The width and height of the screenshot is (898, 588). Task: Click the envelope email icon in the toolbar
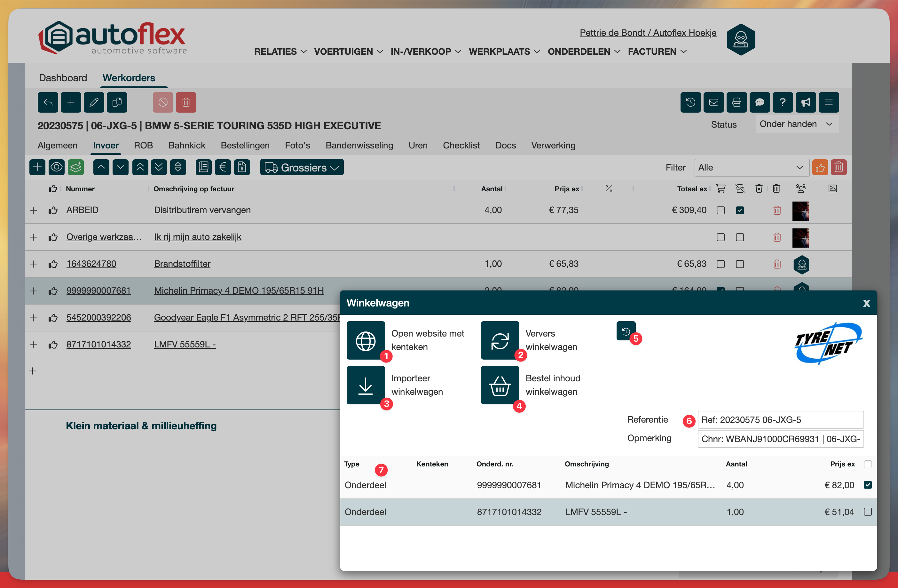(713, 102)
